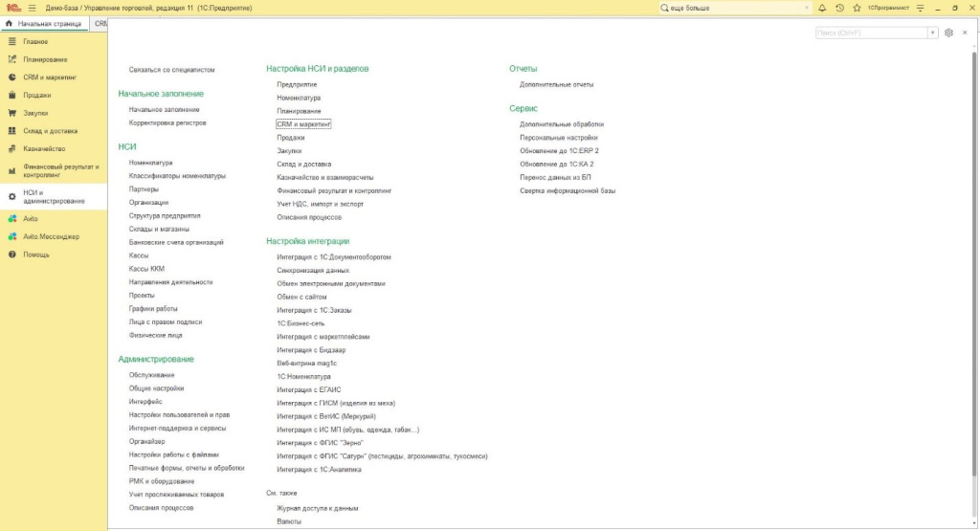The height and width of the screenshot is (531, 980).
Task: Switch to Начальная страница tab
Action: click(44, 23)
